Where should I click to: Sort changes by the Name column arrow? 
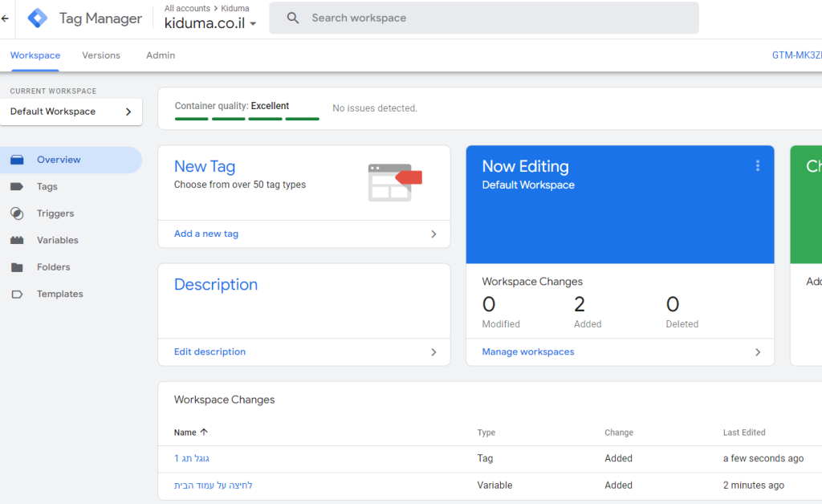(x=204, y=433)
